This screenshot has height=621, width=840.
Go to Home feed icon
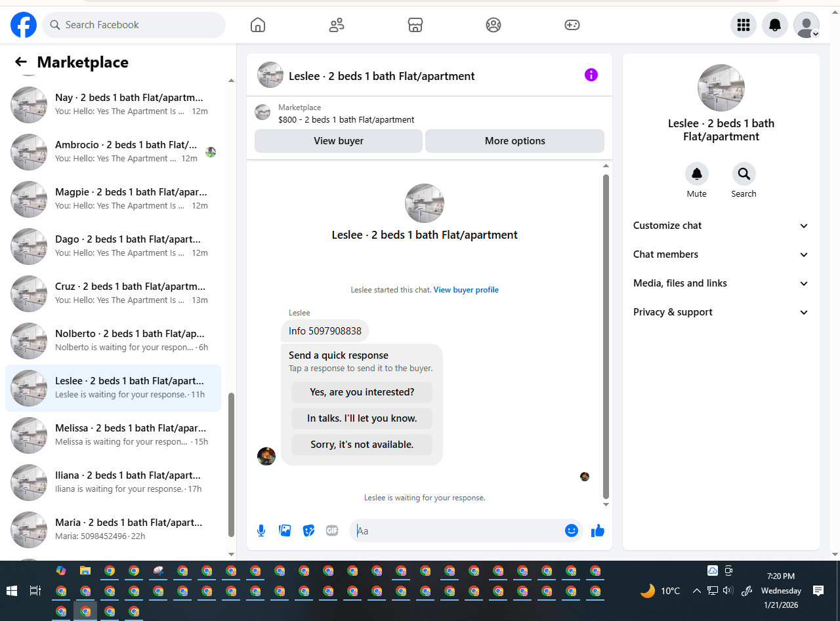pos(258,25)
